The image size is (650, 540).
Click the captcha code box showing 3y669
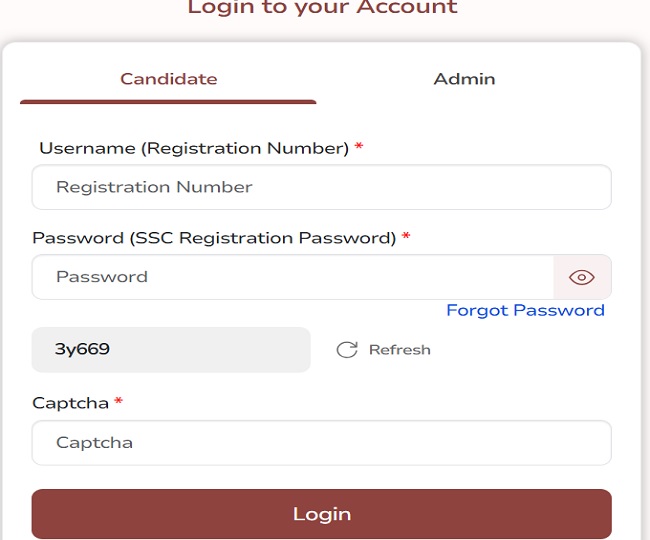(170, 350)
